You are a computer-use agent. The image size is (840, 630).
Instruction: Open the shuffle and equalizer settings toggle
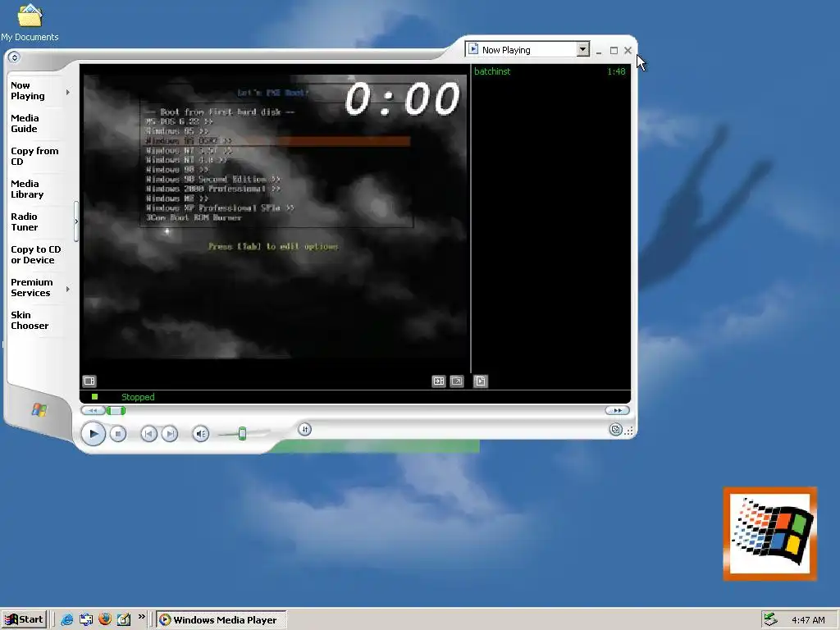point(305,429)
